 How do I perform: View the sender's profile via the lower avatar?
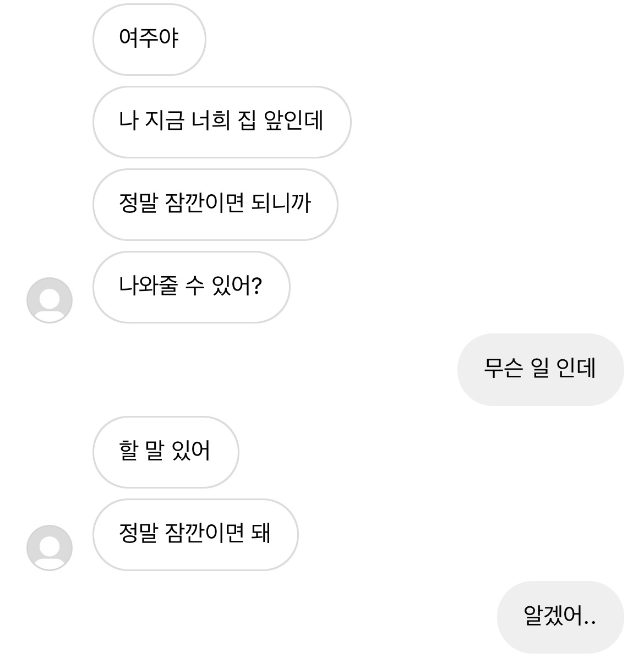coord(50,548)
